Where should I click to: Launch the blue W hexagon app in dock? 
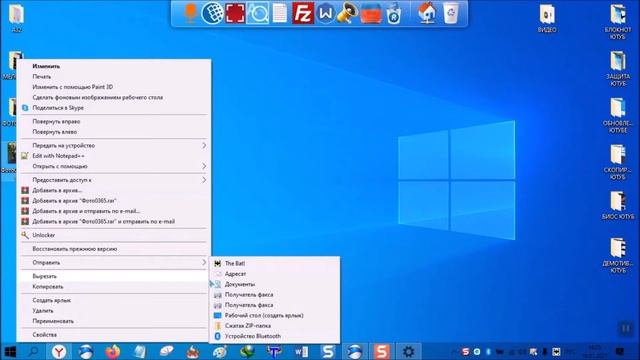[x=325, y=13]
